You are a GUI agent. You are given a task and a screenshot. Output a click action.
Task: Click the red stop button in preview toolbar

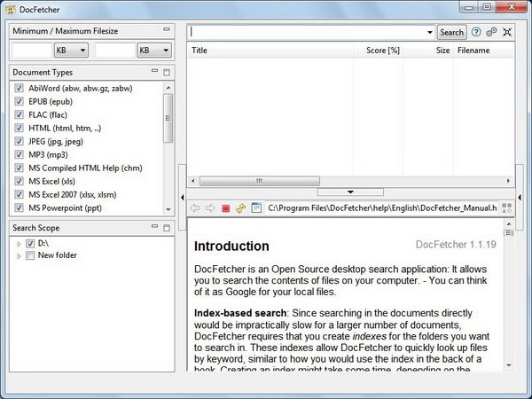pyautogui.click(x=225, y=208)
